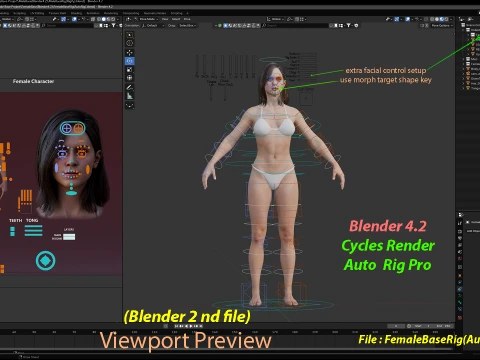The image size is (480, 360).
Task: Open the Orientation Default dropdown
Action: pyautogui.click(x=153, y=26)
